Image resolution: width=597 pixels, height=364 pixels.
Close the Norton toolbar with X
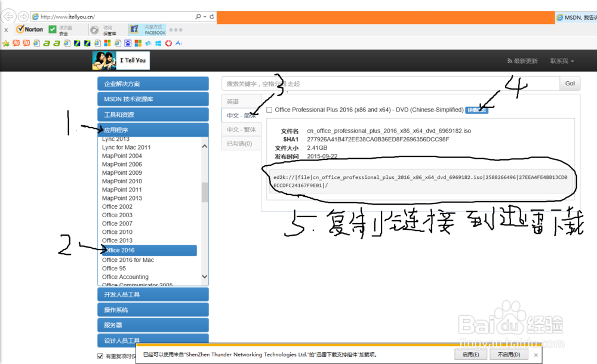click(x=6, y=30)
